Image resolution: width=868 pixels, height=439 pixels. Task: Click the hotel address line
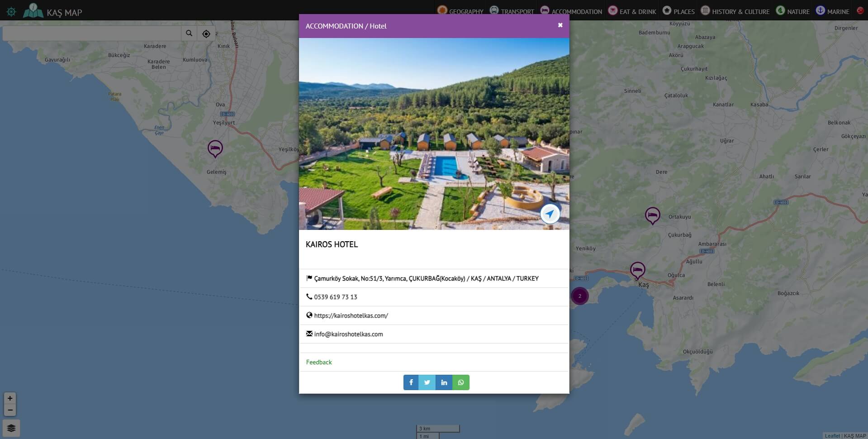tap(426, 278)
